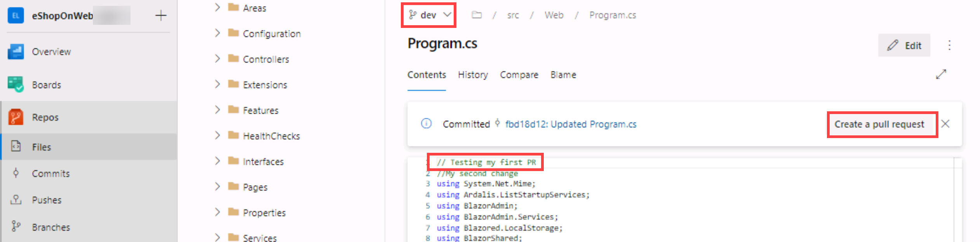
Task: Expand the Areas folder chevron
Action: (217, 7)
